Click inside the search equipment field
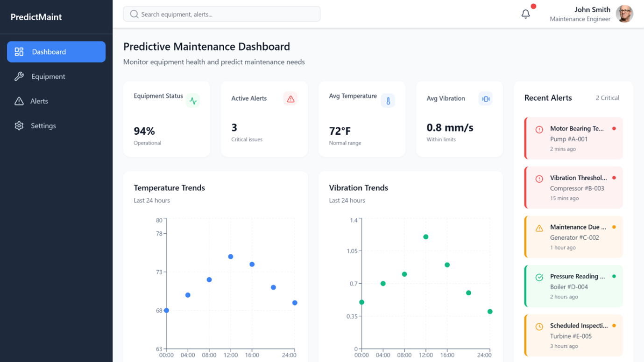Screen dimensions: 644x362 221,14
